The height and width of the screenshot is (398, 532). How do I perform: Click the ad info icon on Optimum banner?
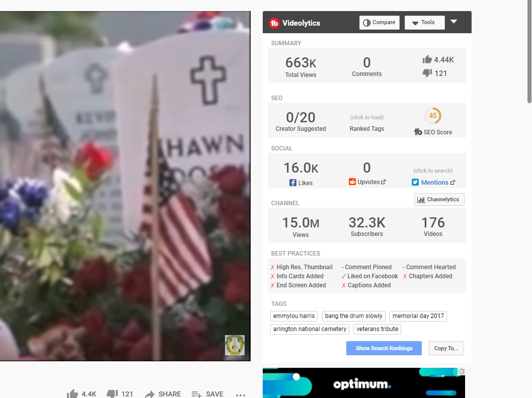click(462, 371)
